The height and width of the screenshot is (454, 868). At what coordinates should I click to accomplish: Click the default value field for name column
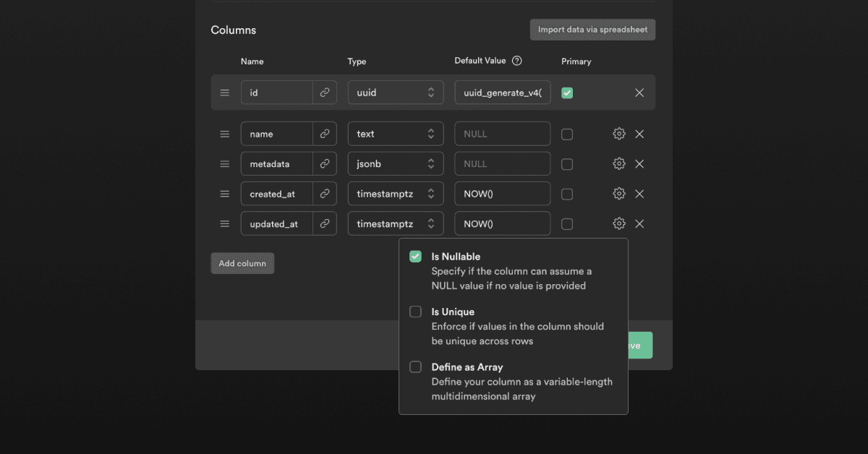[502, 134]
